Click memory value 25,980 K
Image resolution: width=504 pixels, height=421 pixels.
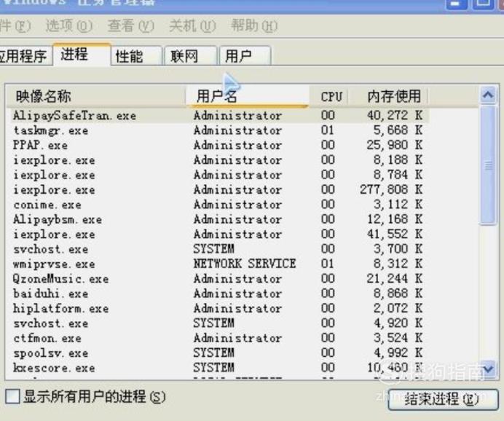point(395,145)
